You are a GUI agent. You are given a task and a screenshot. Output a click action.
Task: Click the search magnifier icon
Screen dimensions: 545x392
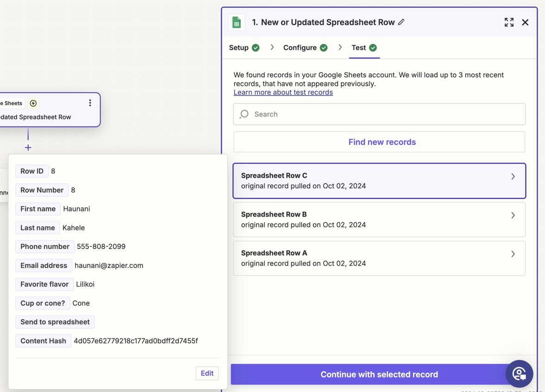pyautogui.click(x=244, y=114)
